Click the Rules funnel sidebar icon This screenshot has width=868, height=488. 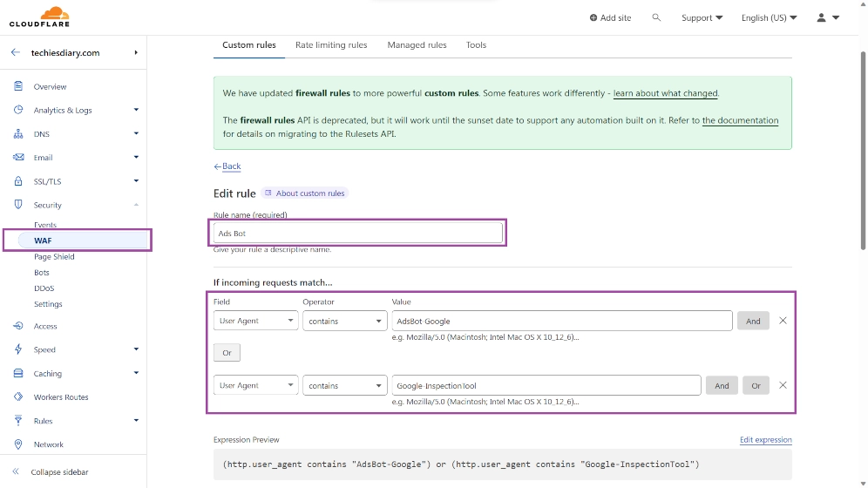coord(18,421)
